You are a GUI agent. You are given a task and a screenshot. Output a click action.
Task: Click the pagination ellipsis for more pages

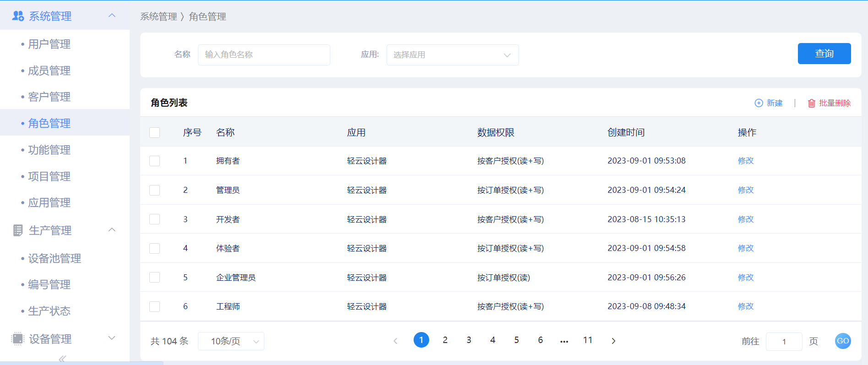click(x=564, y=341)
